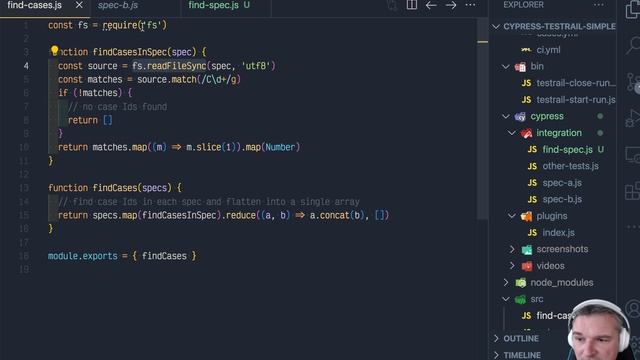
Task: Open index.js under plugins
Action: pyautogui.click(x=558, y=233)
